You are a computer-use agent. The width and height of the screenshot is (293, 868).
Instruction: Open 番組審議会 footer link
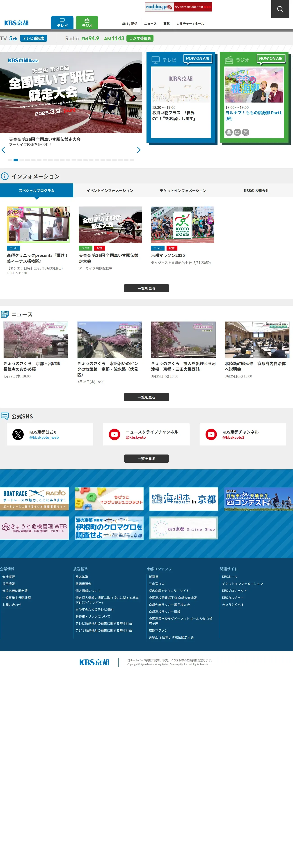(x=83, y=584)
